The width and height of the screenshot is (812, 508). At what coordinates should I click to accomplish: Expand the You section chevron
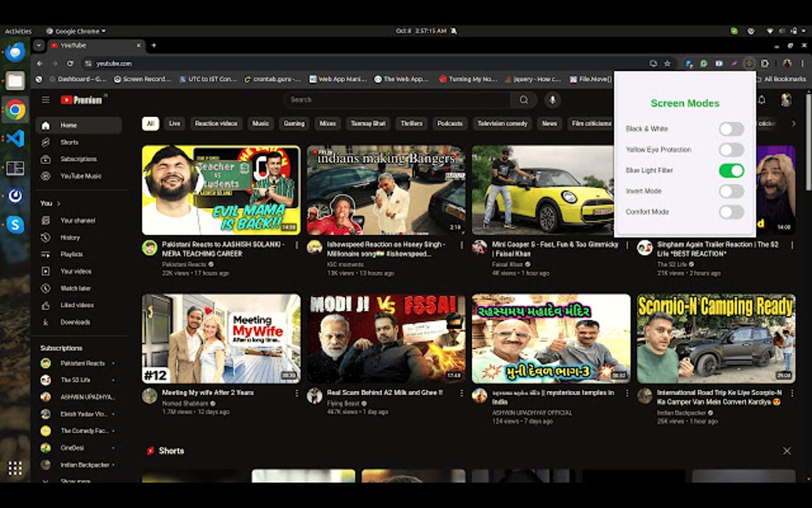[59, 204]
